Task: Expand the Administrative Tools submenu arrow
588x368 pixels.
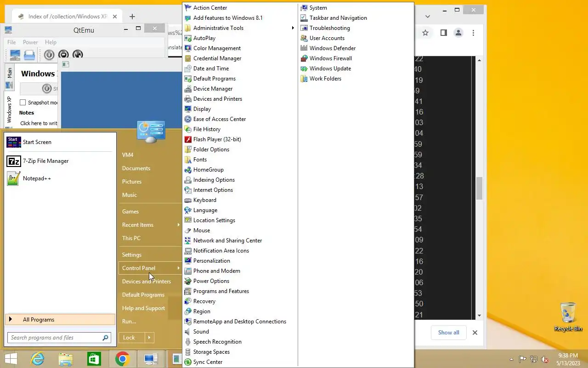Action: (293, 28)
